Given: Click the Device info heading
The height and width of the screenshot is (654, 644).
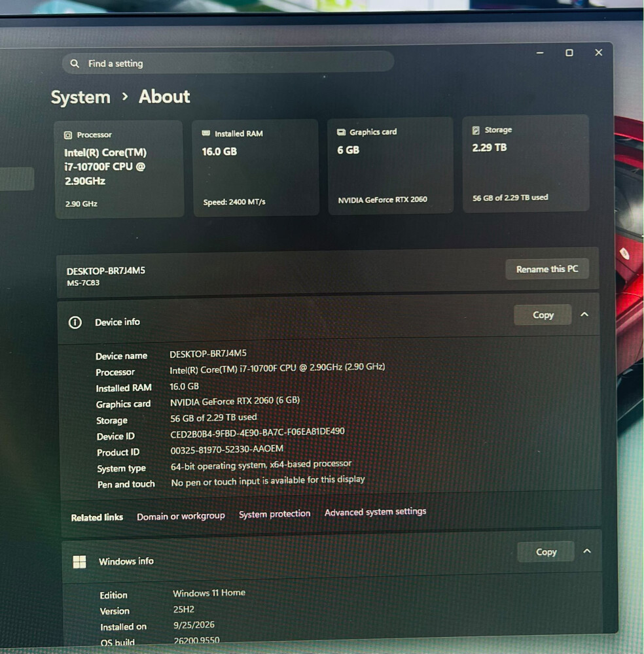Looking at the screenshot, I should pyautogui.click(x=117, y=322).
